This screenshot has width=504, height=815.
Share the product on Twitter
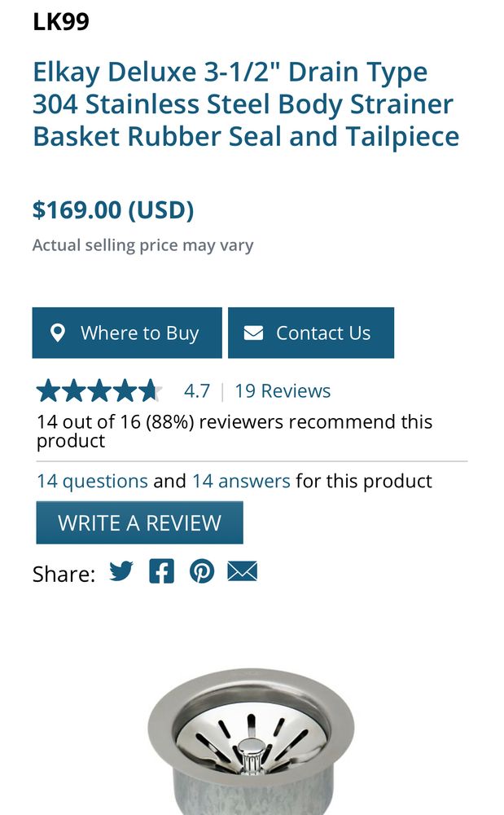(122, 572)
